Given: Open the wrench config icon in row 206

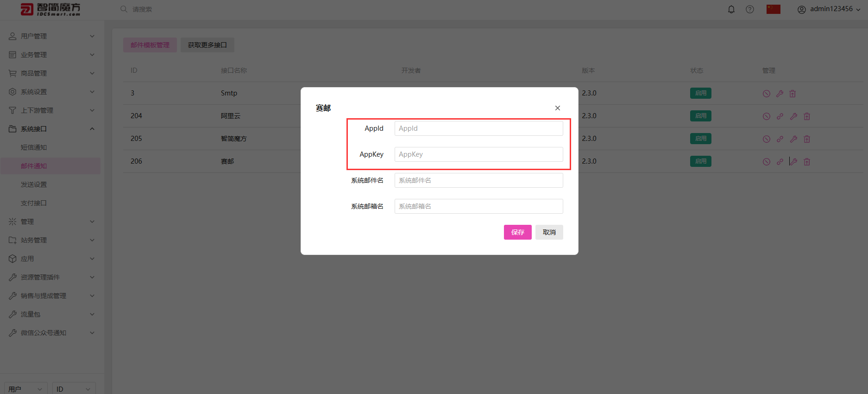Looking at the screenshot, I should (793, 162).
